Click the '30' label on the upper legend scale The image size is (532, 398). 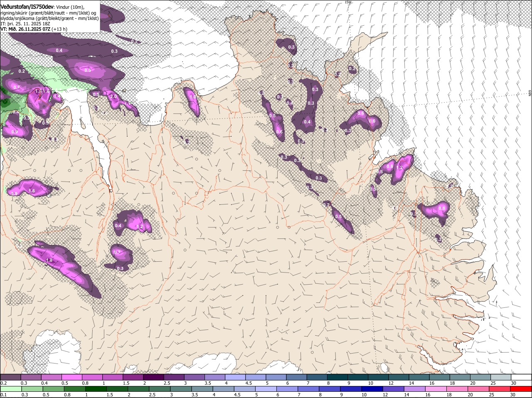point(514,383)
